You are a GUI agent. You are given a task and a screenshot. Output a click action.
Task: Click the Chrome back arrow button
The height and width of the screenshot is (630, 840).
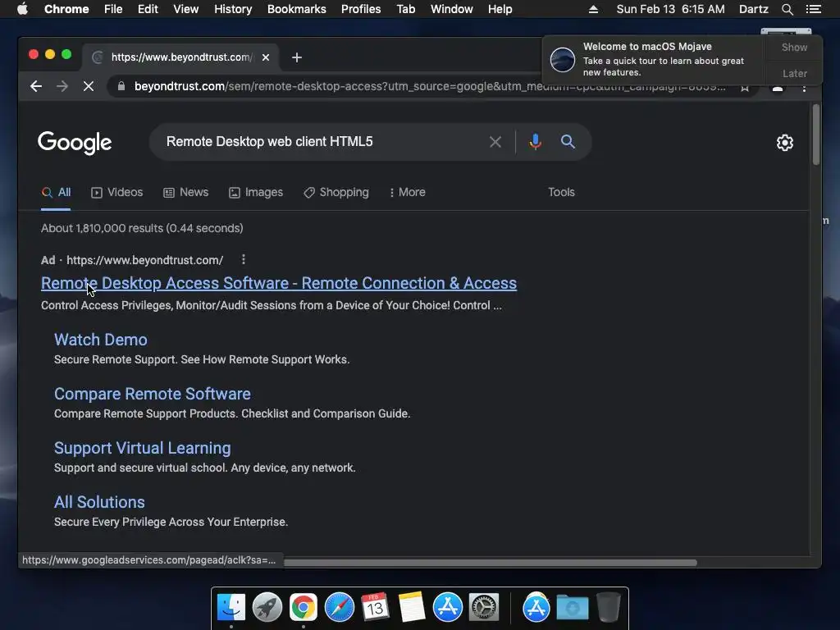click(x=36, y=86)
